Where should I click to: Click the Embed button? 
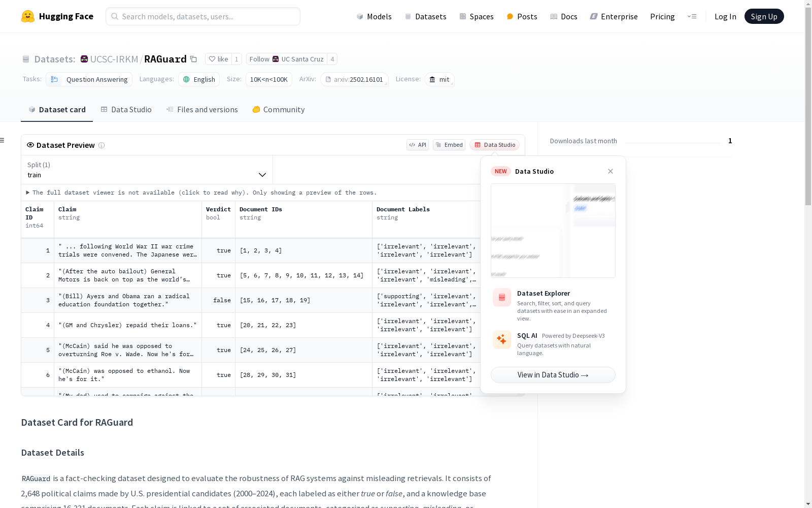point(449,145)
